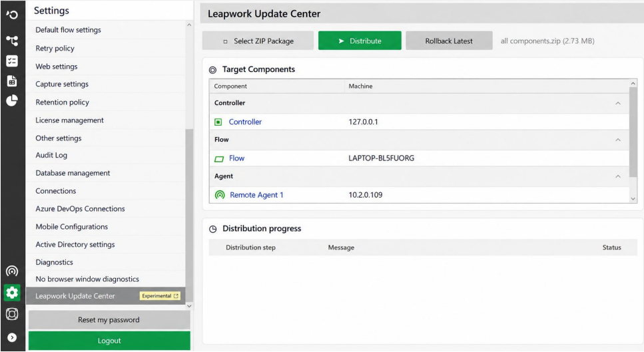
Task: Click Target Components scroll-down arrow
Action: click(633, 198)
